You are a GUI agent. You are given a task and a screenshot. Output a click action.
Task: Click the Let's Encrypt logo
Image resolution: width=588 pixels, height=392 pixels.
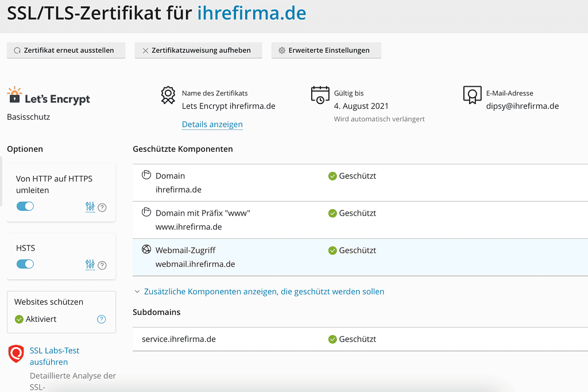click(x=49, y=97)
